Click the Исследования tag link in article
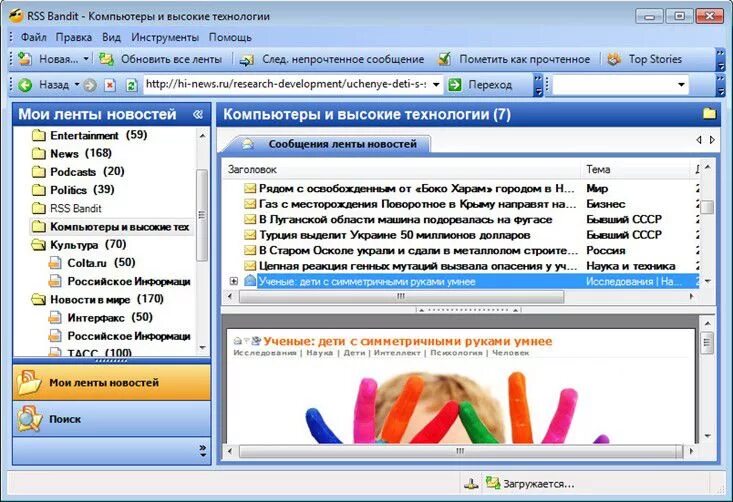733x502 pixels. pyautogui.click(x=265, y=353)
